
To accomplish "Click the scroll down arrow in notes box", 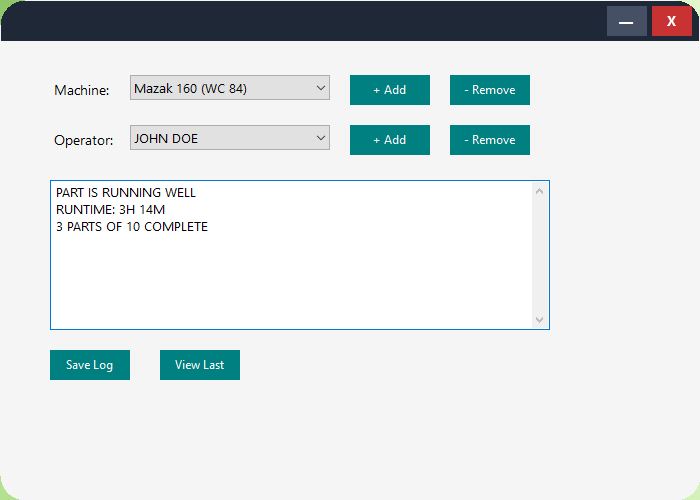I will 540,319.
